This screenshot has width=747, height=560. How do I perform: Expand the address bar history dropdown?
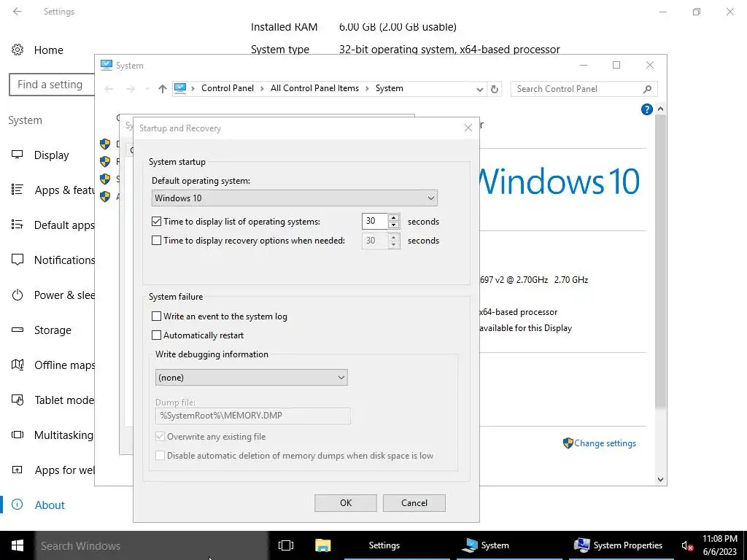point(479,89)
